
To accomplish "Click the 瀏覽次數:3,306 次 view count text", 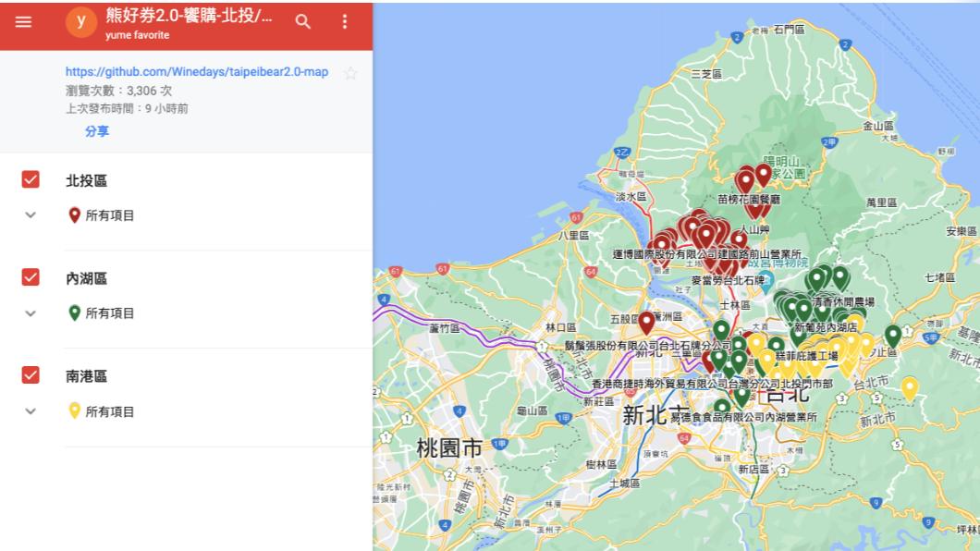I will 118,91.
